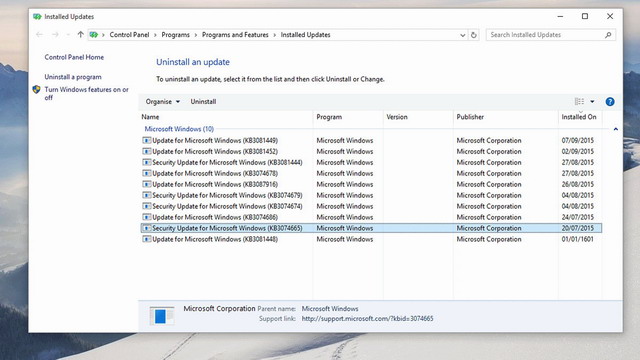Sort by the Name column header
The height and width of the screenshot is (360, 640).
[226, 117]
